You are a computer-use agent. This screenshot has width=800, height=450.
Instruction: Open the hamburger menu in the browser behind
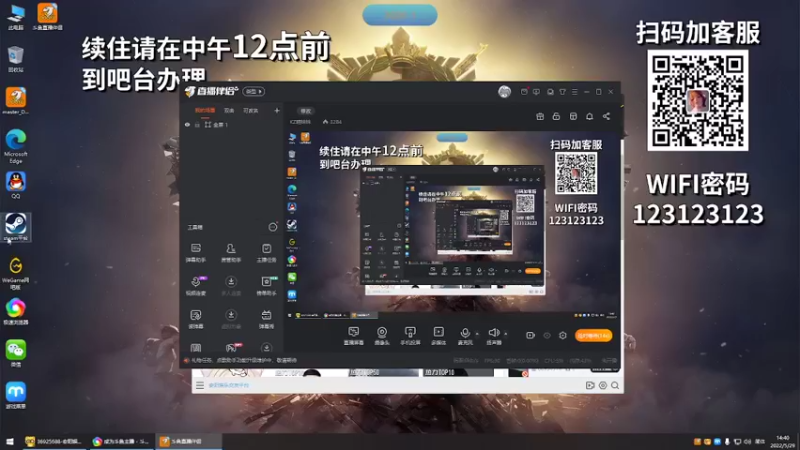tap(199, 385)
